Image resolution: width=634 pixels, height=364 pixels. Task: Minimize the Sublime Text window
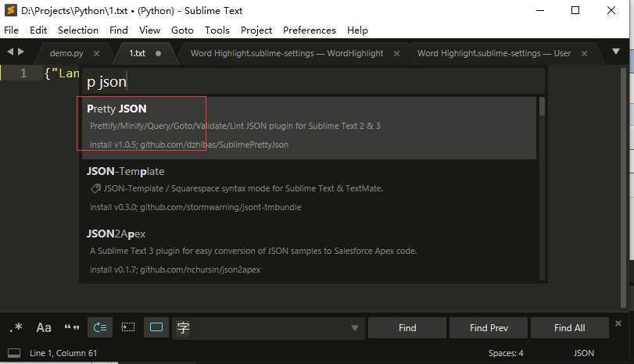coord(539,10)
